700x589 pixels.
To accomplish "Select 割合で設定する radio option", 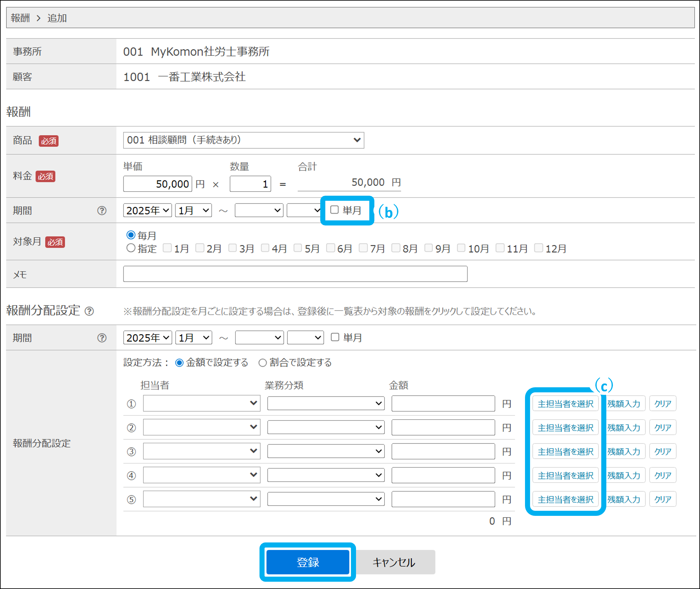I will pyautogui.click(x=263, y=363).
